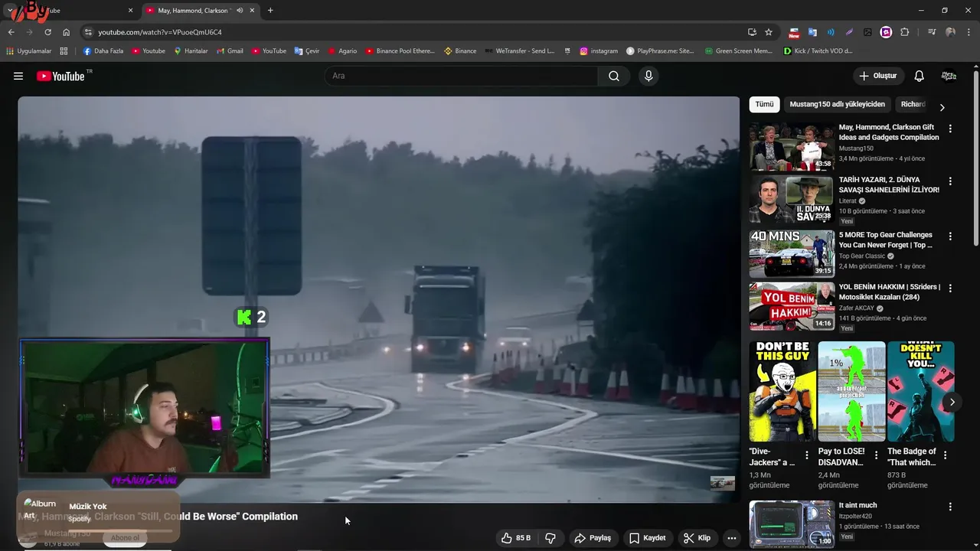Open the Uygulamalar apps shortcut
This screenshot has height=551, width=980.
point(28,51)
